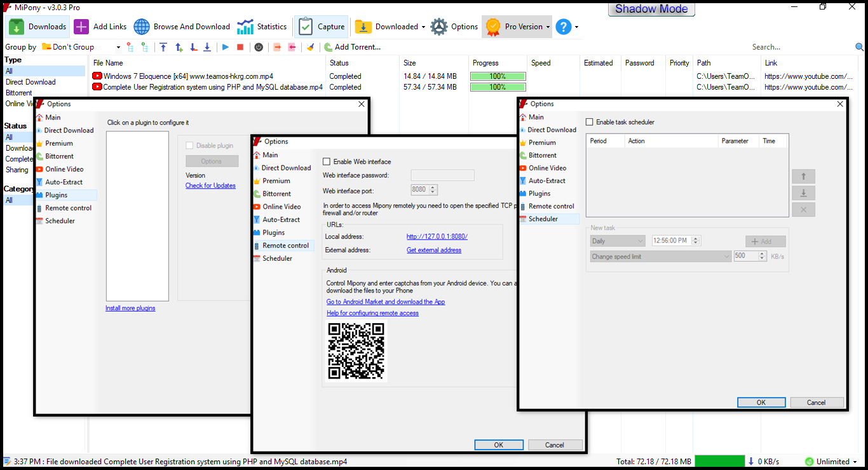Start downloads with the blue play icon
Image resolution: width=868 pixels, height=470 pixels.
[226, 47]
